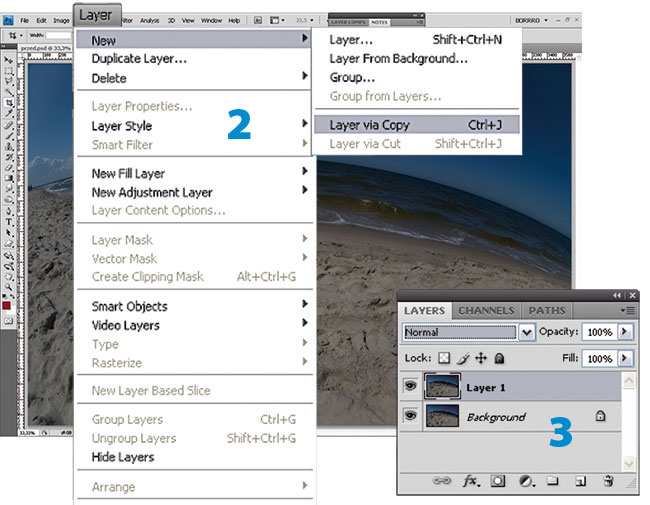The image size is (650, 505).
Task: Click Duplicate Layer… in the Layer menu
Action: tap(139, 58)
